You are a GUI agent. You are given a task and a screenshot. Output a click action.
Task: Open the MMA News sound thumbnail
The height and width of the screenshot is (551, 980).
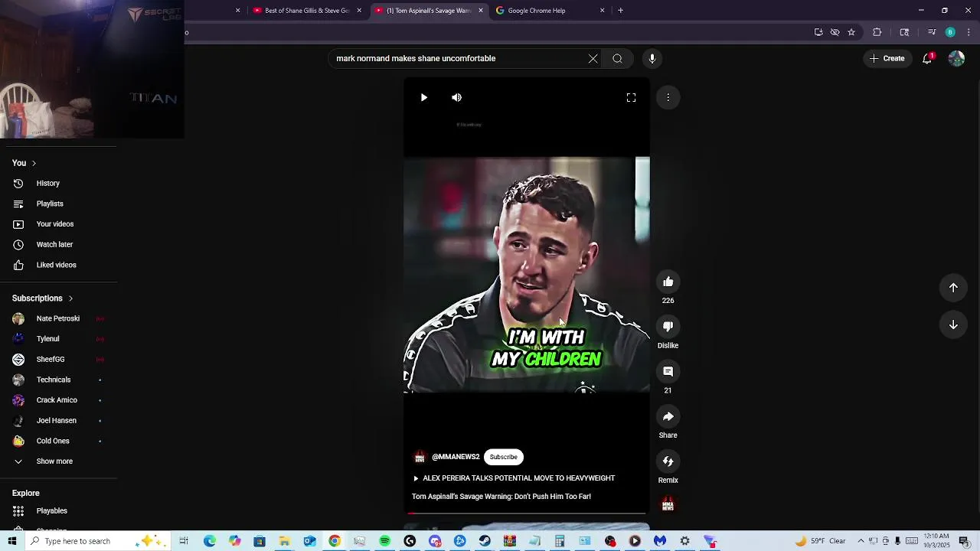pos(668,505)
